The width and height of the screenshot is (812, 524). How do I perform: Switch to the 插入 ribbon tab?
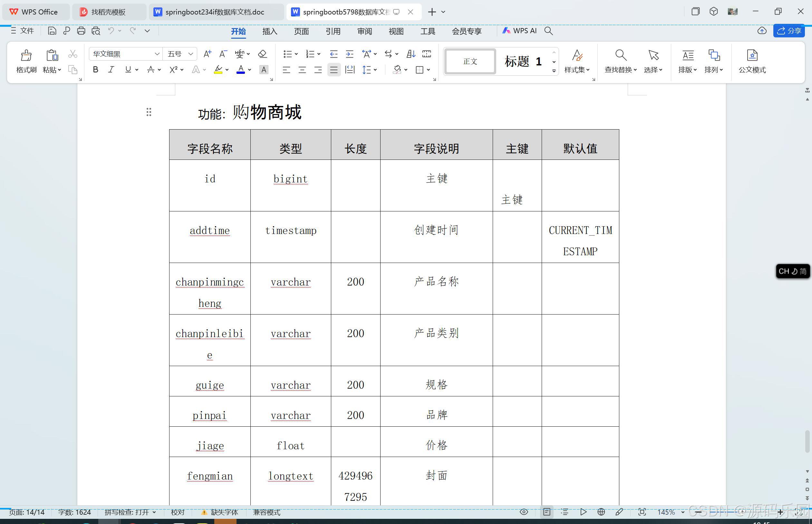269,31
